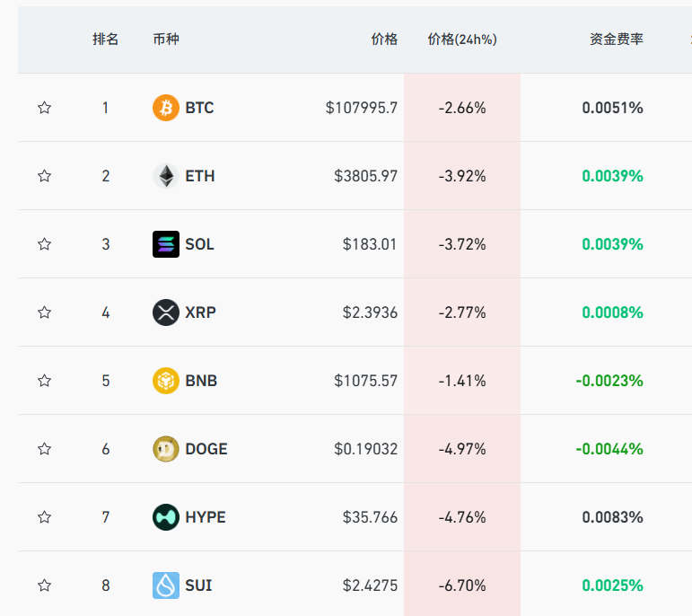
Task: Favorite BTC with its star
Action: pos(44,108)
